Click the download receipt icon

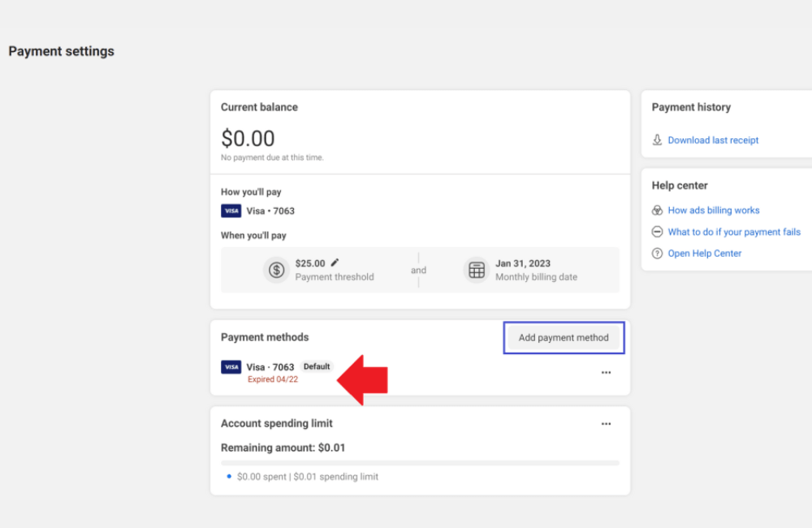[x=658, y=140]
